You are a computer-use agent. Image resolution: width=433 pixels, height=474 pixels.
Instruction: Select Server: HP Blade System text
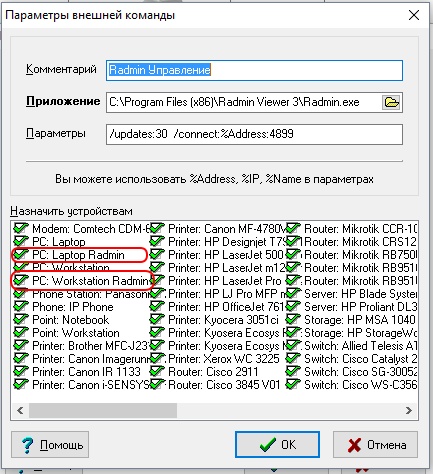click(361, 294)
